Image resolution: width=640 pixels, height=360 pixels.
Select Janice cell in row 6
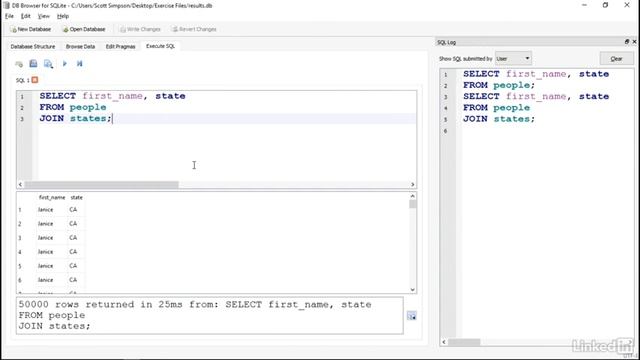pyautogui.click(x=52, y=280)
